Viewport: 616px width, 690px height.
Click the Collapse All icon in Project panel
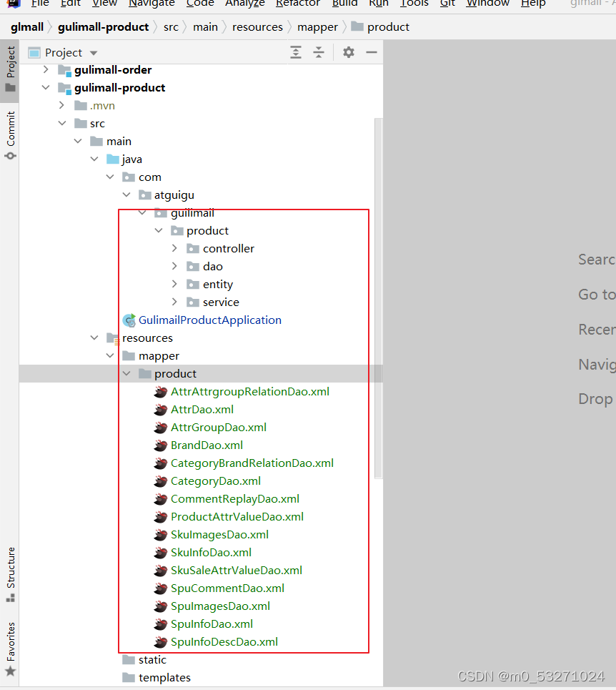point(319,52)
